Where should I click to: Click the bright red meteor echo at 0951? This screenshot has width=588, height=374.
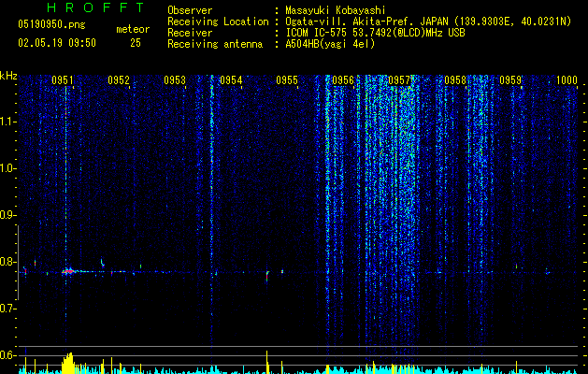pyautogui.click(x=68, y=271)
